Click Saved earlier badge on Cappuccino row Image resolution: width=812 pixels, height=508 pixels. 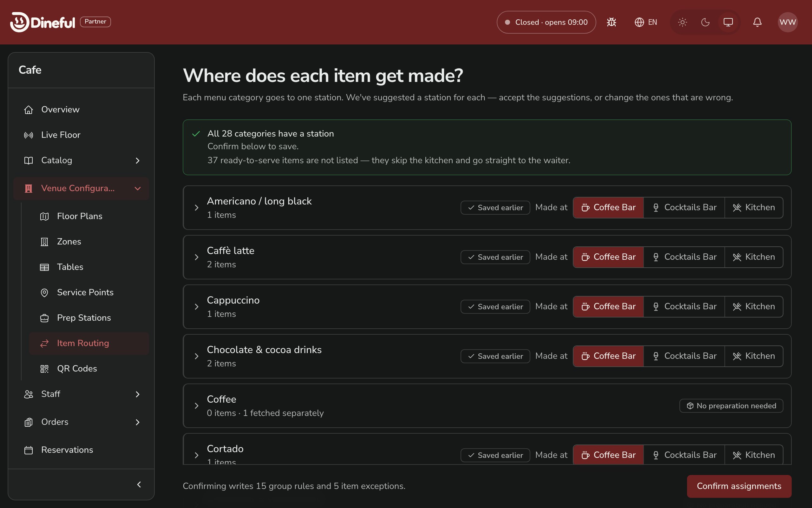pyautogui.click(x=495, y=307)
